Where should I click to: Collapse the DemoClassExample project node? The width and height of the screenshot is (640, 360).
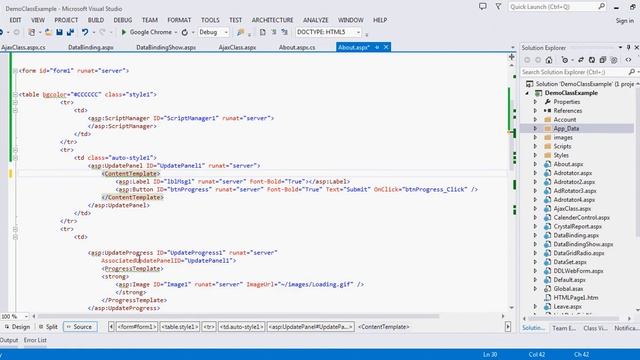point(527,93)
